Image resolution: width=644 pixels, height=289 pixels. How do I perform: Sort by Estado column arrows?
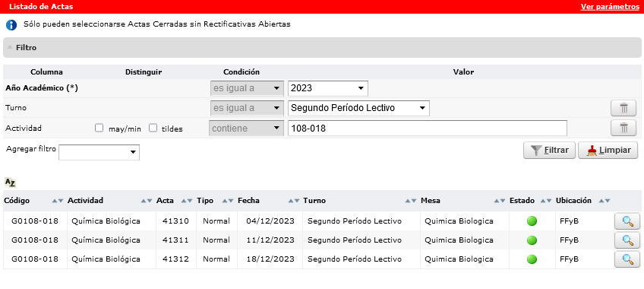click(x=546, y=201)
